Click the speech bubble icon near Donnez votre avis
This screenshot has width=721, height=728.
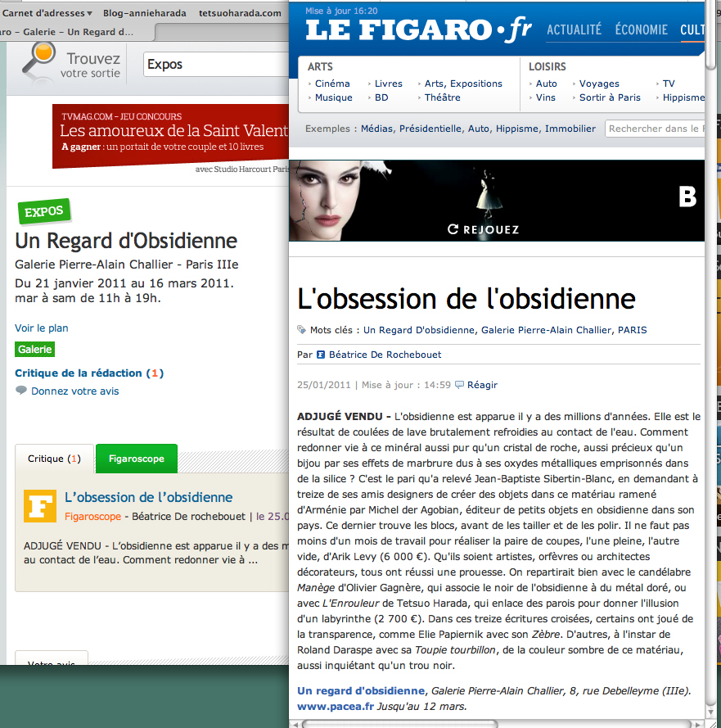click(21, 390)
